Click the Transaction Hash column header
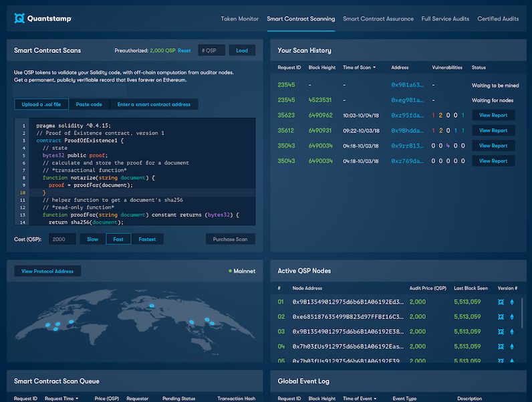Image resolution: width=532 pixels, height=402 pixels. click(x=236, y=398)
